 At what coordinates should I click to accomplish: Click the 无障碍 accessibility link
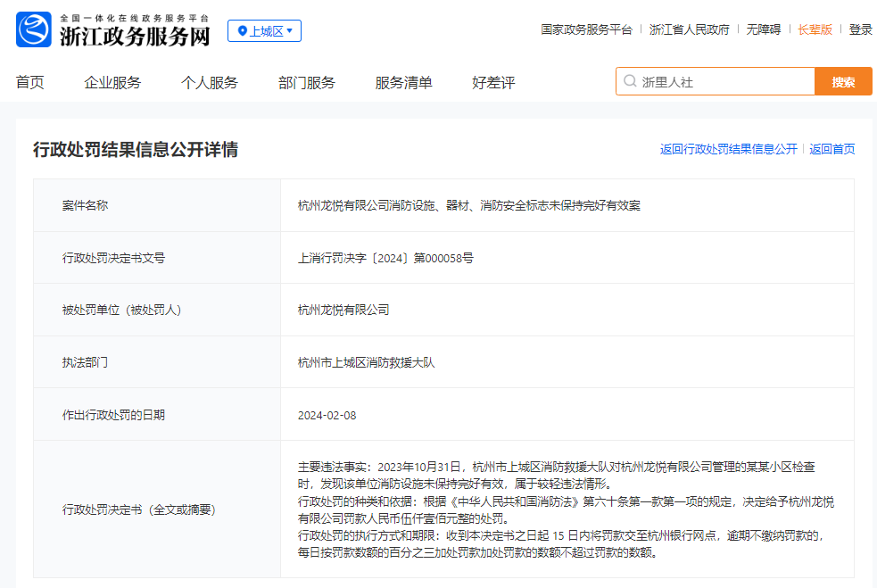(x=764, y=29)
